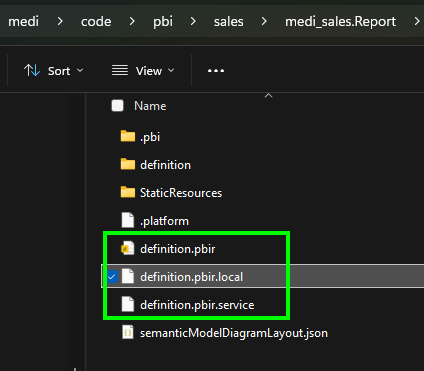Toggle the select-all checkbox beside Name
424x371 pixels.
117,106
